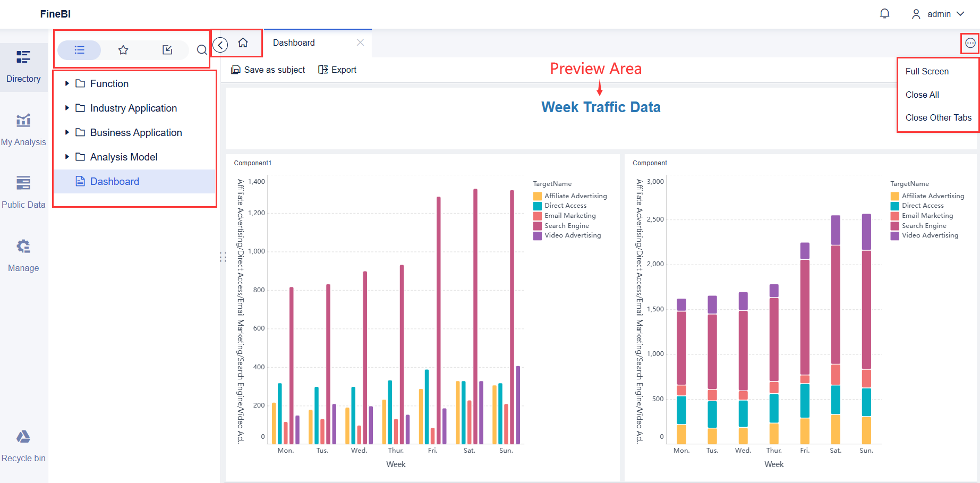Choose Close Other Tabs
980x483 pixels.
[938, 117]
